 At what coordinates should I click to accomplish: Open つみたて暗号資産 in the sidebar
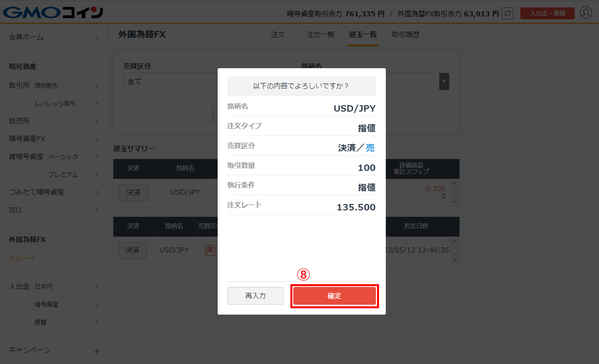54,192
